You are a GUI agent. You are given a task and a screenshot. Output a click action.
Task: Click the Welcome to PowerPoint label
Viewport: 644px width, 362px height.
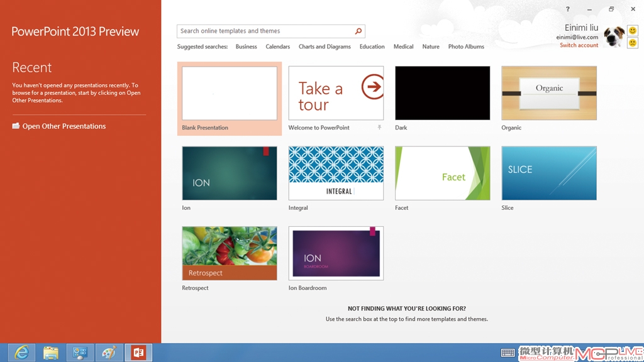pos(319,128)
